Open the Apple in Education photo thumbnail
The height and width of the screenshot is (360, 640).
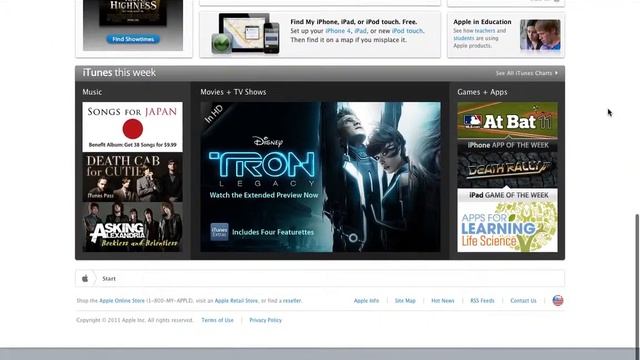click(x=540, y=35)
